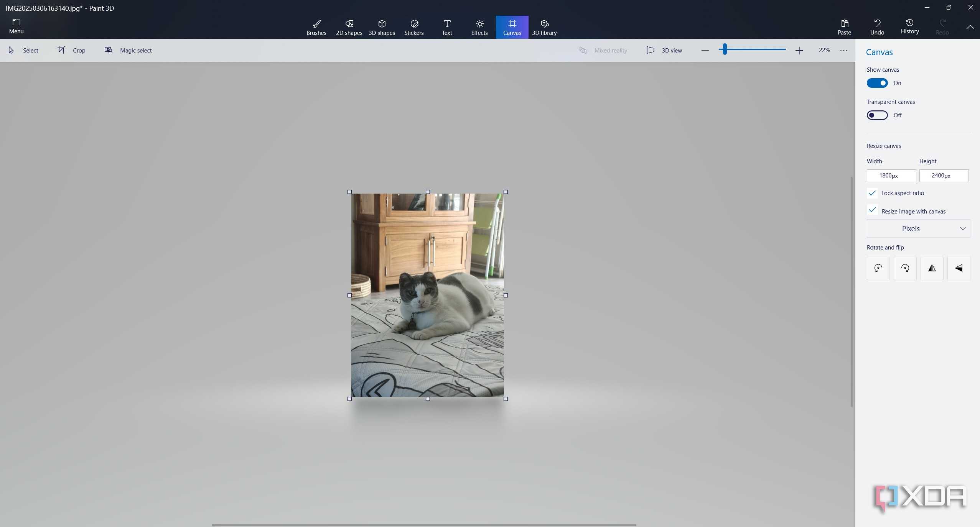Switch to the Canvas tab

(512, 27)
